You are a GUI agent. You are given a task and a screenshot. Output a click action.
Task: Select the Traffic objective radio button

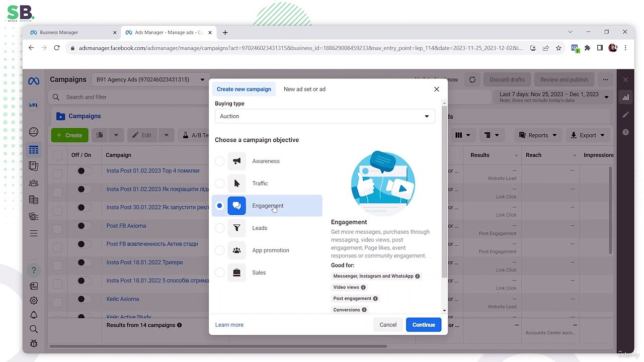219,184
